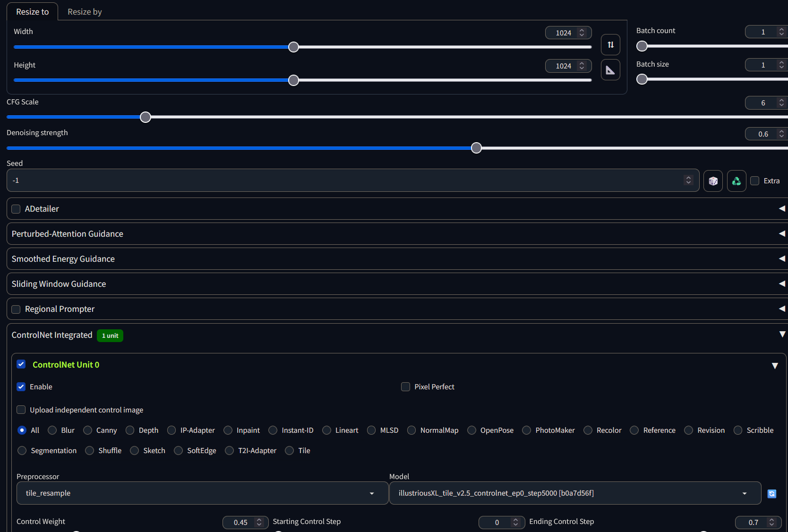788x532 pixels.
Task: Toggle the Extra seed checkbox
Action: pyautogui.click(x=755, y=181)
